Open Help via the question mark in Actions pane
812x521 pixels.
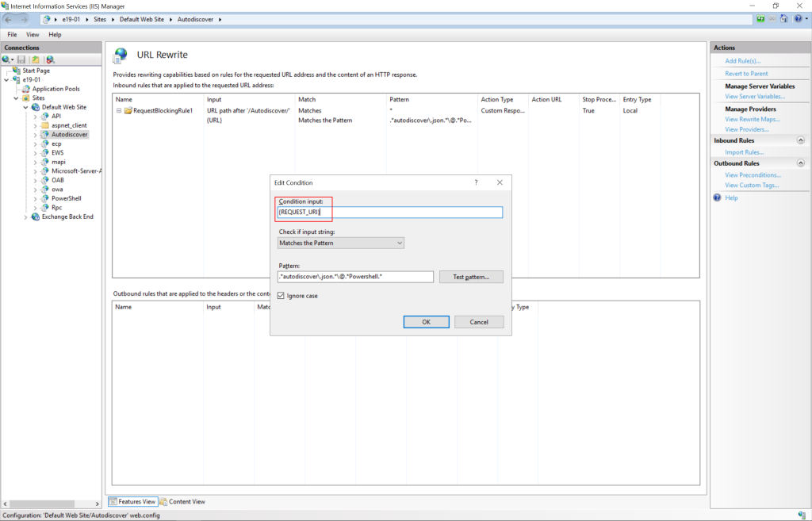tap(717, 197)
